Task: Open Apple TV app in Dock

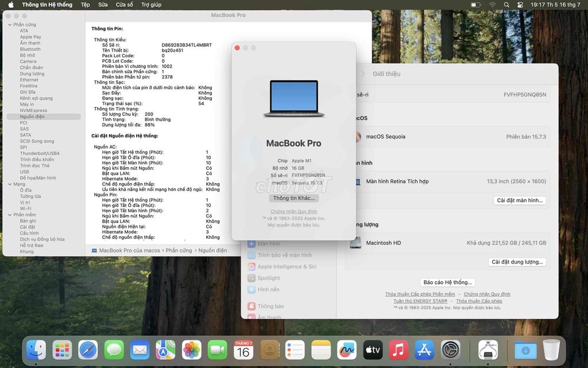Action: (373, 350)
